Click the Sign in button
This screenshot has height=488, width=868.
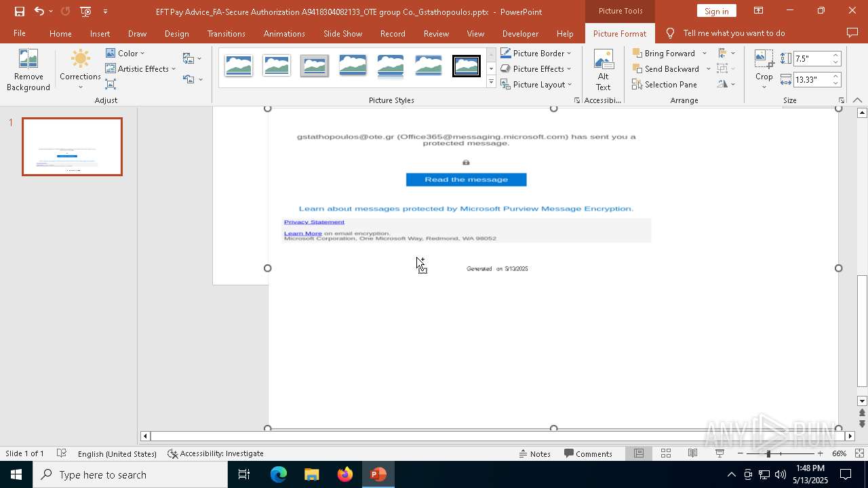716,11
